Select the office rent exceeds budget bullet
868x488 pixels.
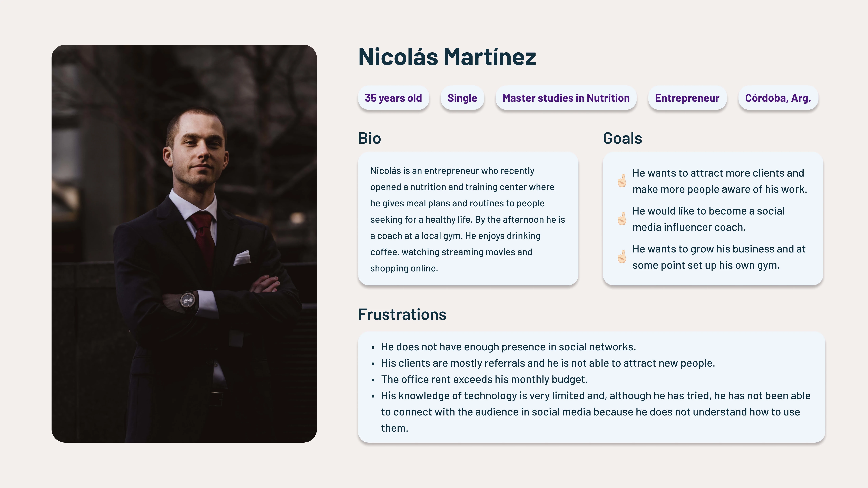click(x=484, y=379)
